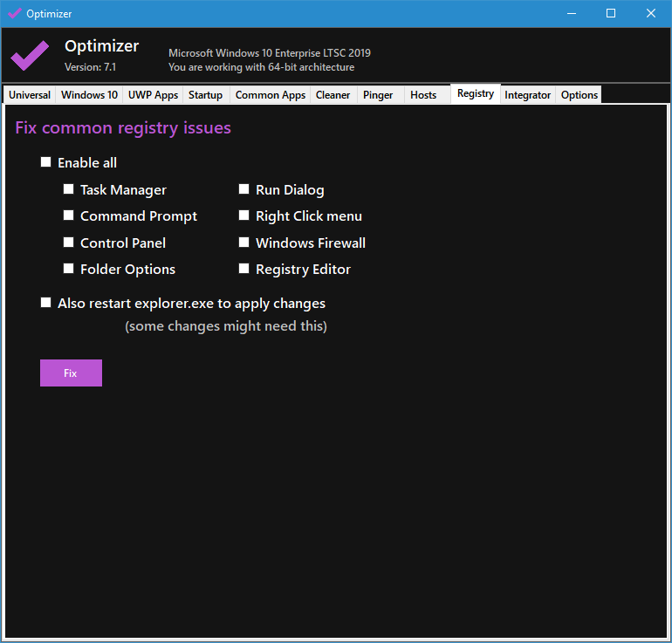This screenshot has width=672, height=643.
Task: Enable restart explorer.exe to apply changes
Action: pyautogui.click(x=46, y=303)
